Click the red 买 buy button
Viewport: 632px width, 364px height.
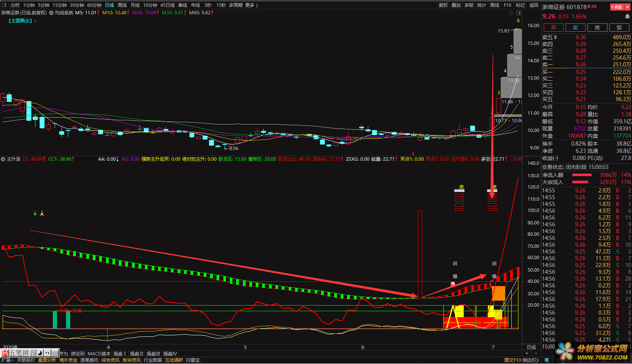554,28
